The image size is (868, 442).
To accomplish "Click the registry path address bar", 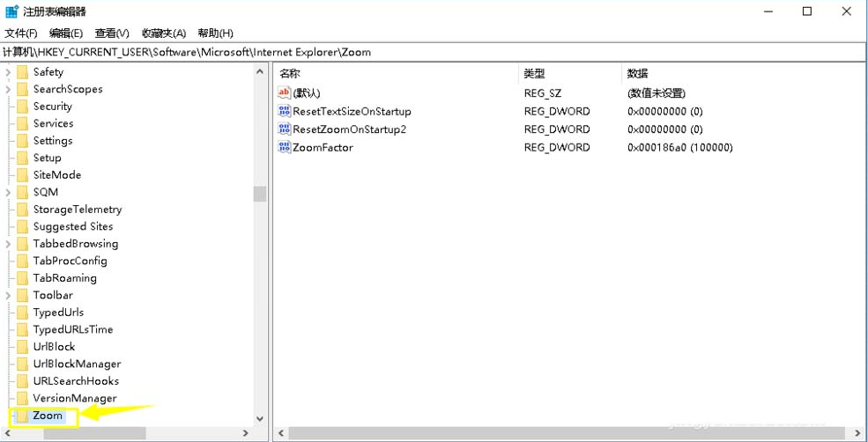I will click(x=434, y=53).
